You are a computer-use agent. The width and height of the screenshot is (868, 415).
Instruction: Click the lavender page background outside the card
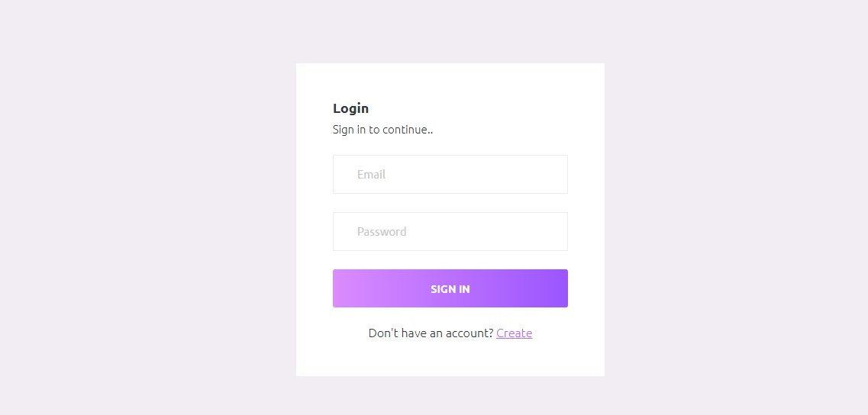(153, 206)
